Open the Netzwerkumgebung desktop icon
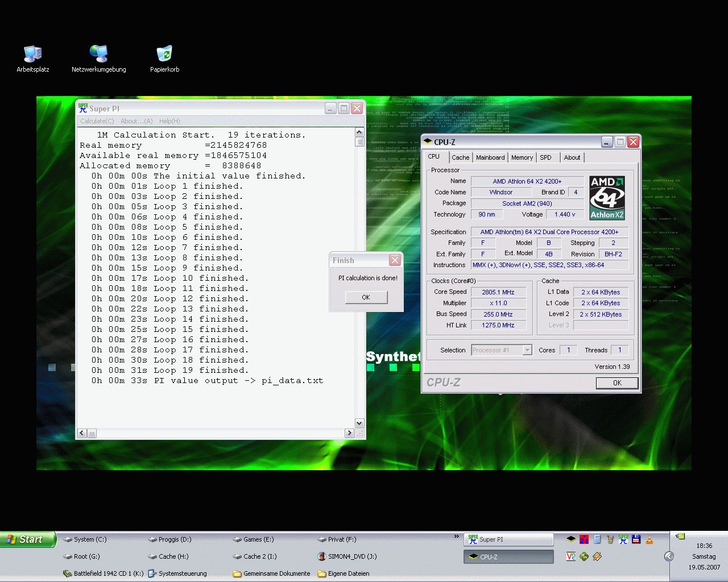The image size is (728, 582). pyautogui.click(x=98, y=59)
